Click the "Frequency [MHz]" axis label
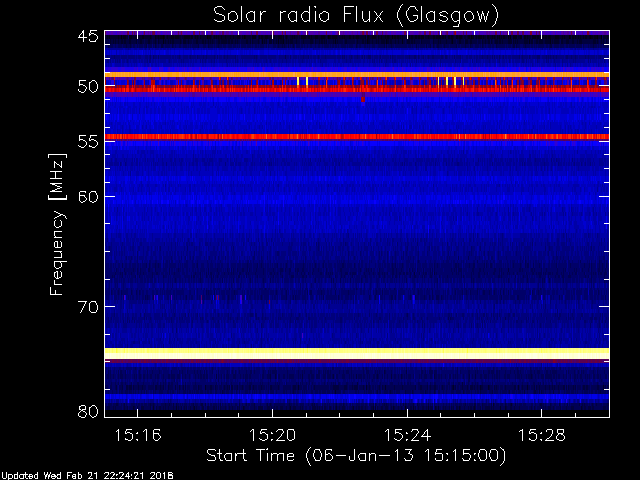The width and height of the screenshot is (640, 480). (x=57, y=224)
